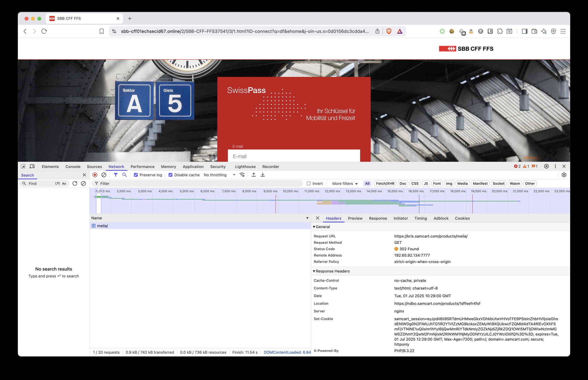Click the warnings count badge
Viewport: 588px width, 380px height.
(526, 166)
